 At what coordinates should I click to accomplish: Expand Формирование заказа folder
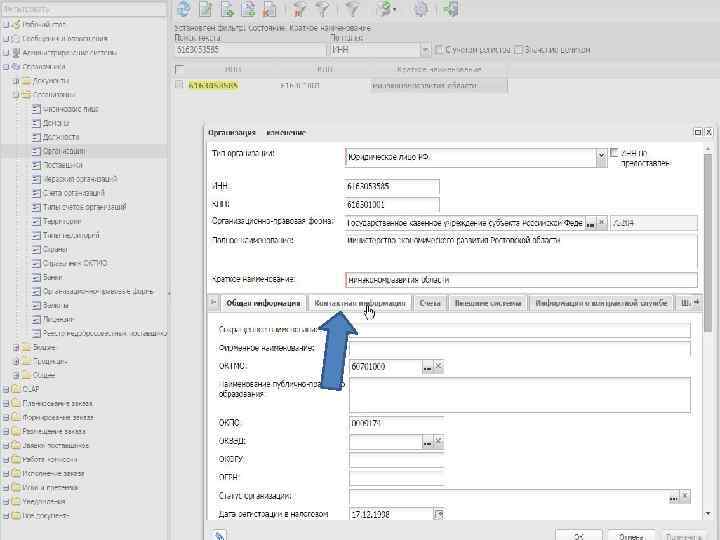coord(6,417)
